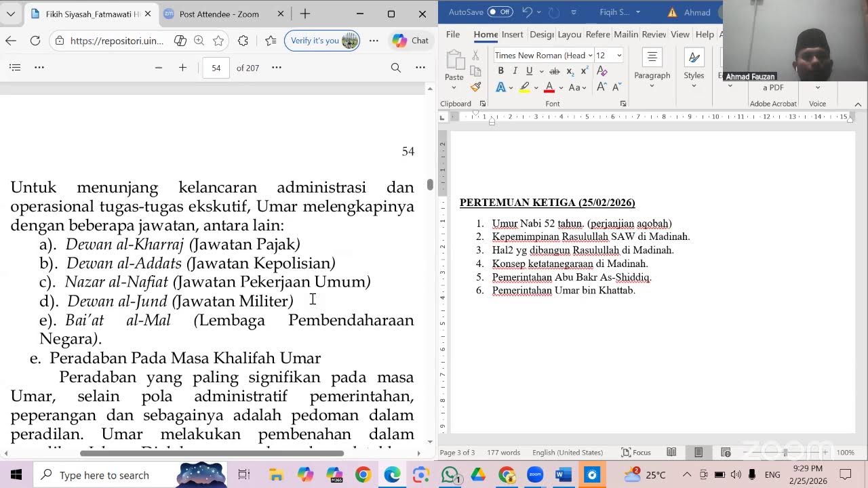Image resolution: width=868 pixels, height=488 pixels.
Task: Switch Word to Read Mode view
Action: tap(671, 452)
